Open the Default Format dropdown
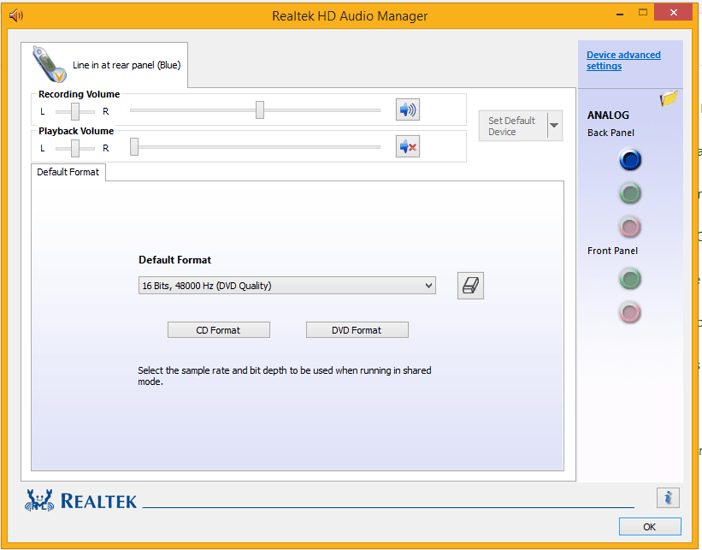 pos(287,285)
